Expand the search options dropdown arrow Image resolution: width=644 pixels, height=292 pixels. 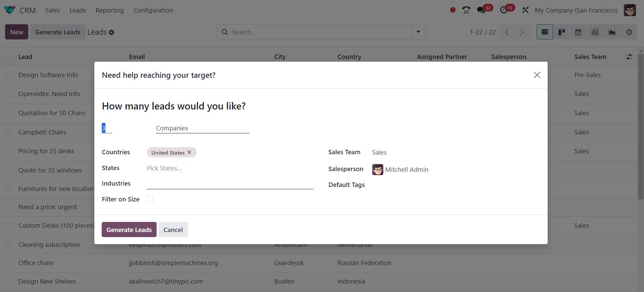(x=418, y=32)
